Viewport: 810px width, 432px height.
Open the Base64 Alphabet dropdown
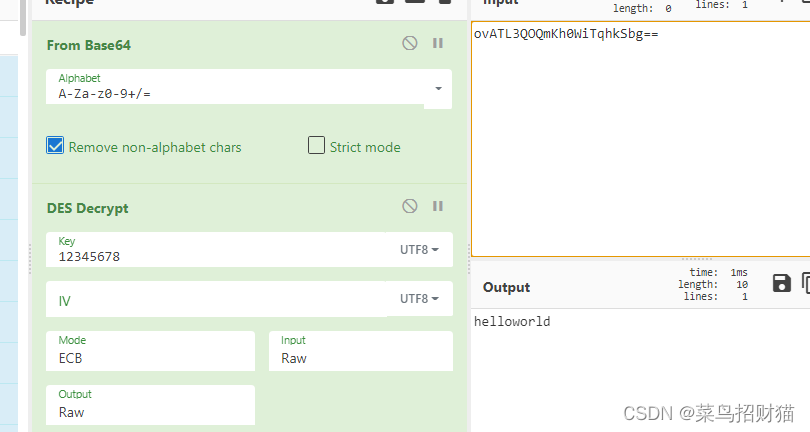pos(439,88)
